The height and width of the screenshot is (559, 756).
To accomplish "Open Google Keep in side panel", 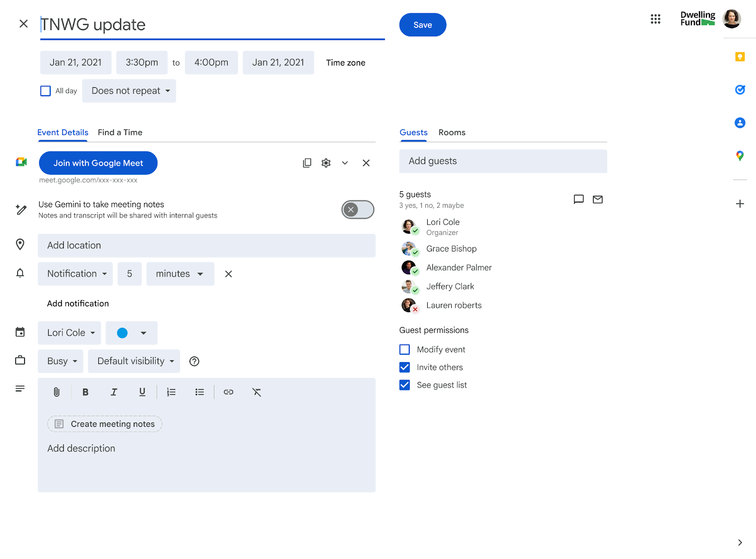I will coord(740,57).
